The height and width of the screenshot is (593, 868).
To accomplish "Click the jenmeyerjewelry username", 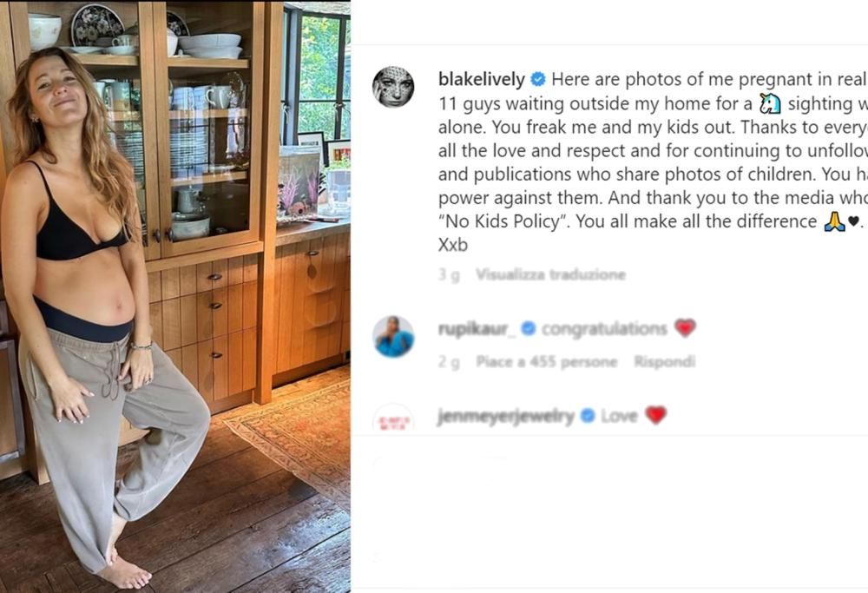I will tap(506, 416).
